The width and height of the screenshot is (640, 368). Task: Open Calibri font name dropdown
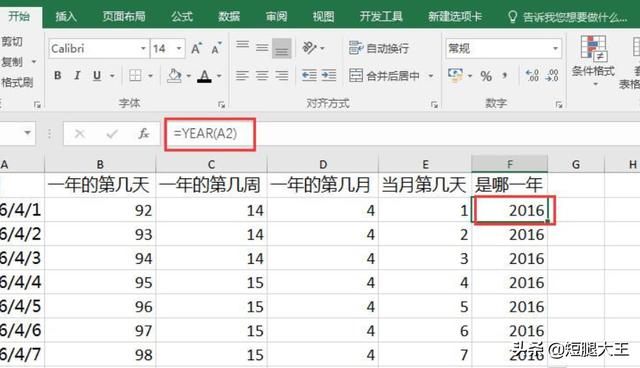(x=143, y=49)
